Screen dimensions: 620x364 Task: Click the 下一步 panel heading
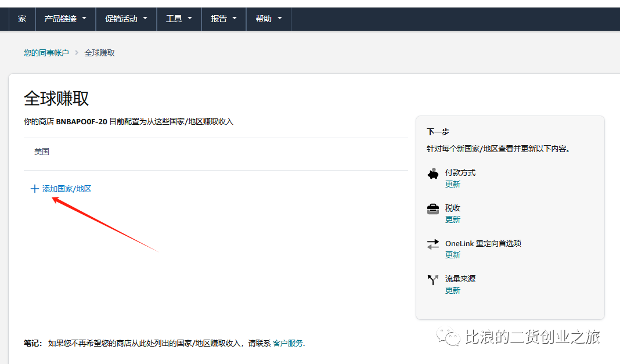(438, 132)
